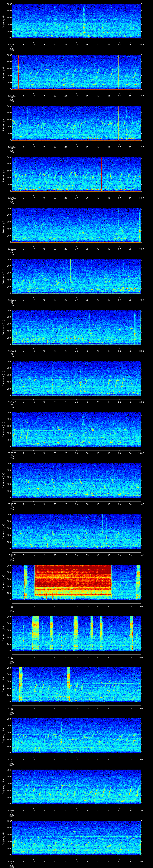Click the 20:11:00 start time label
Viewport: 153px width, 868px height.
point(12,555)
